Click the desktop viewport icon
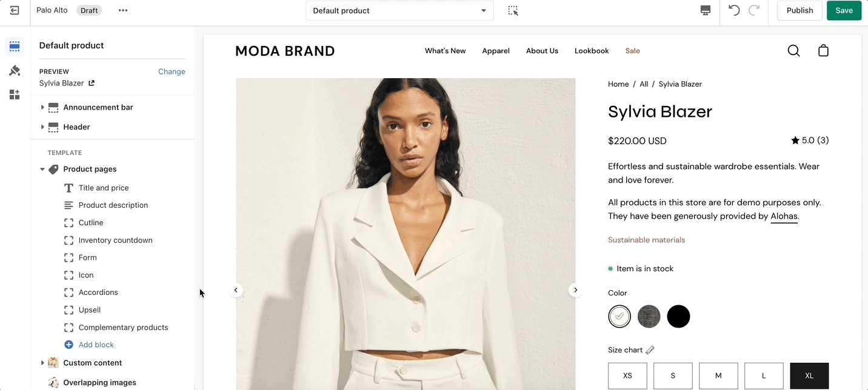 pyautogui.click(x=705, y=10)
